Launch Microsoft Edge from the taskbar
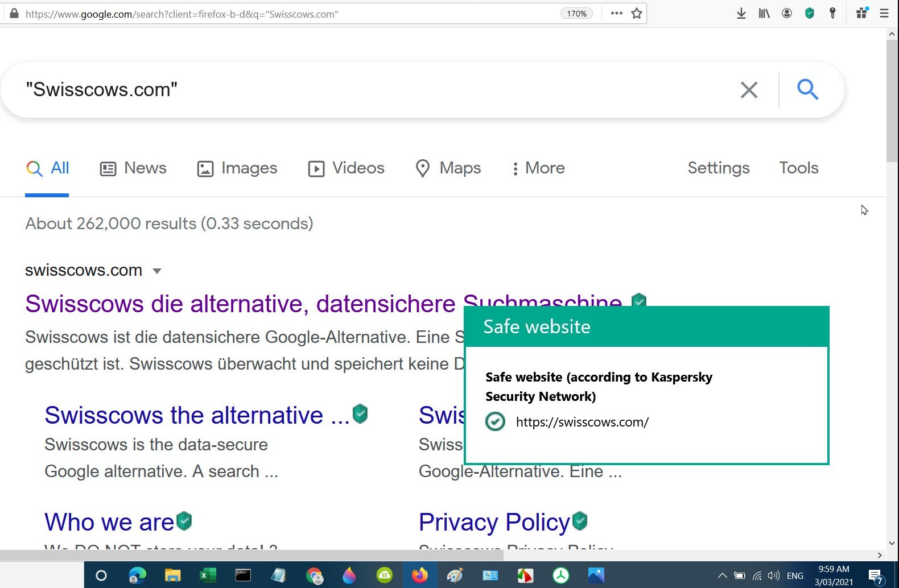 click(x=137, y=575)
